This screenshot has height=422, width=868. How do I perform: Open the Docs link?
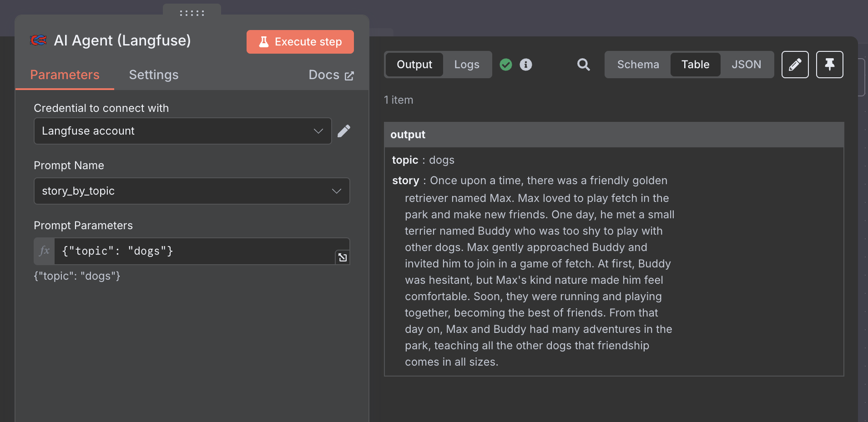coord(331,75)
